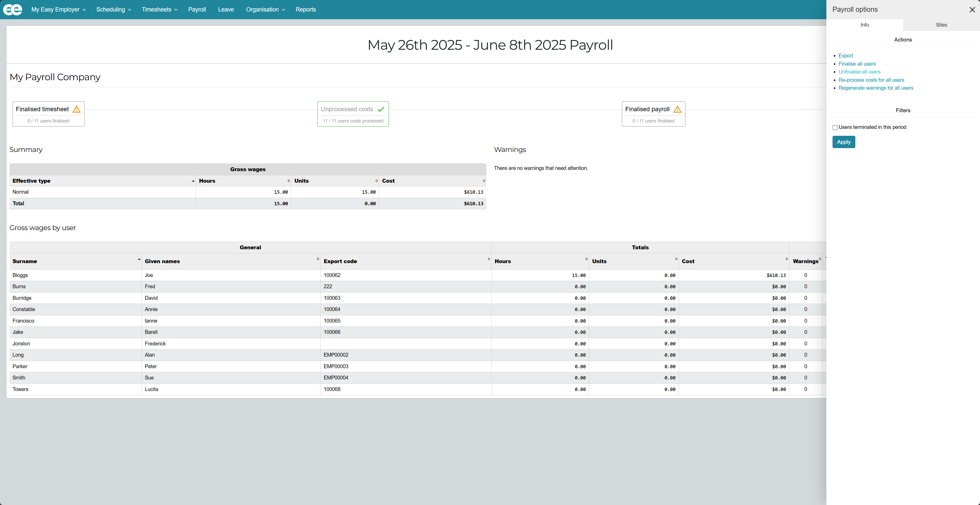Select the Burns surname cell
The width and height of the screenshot is (980, 505).
pos(75,287)
